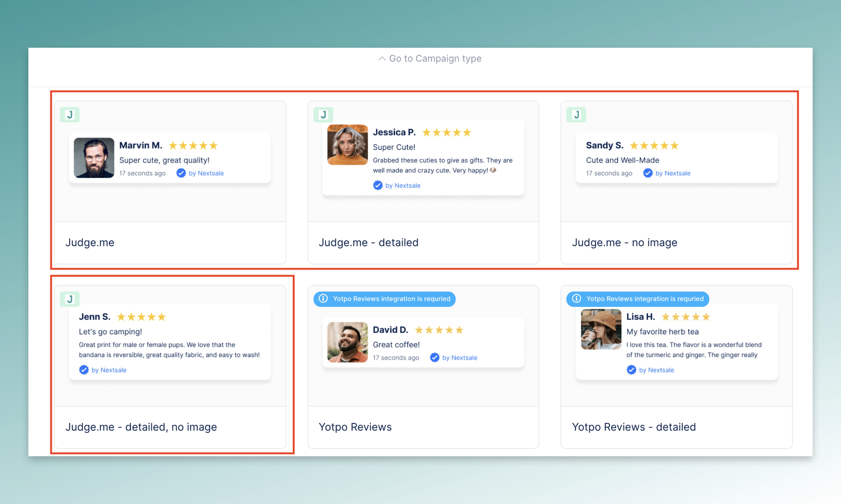
Task: Click Marvin M. profile photo thumbnail
Action: tap(94, 158)
